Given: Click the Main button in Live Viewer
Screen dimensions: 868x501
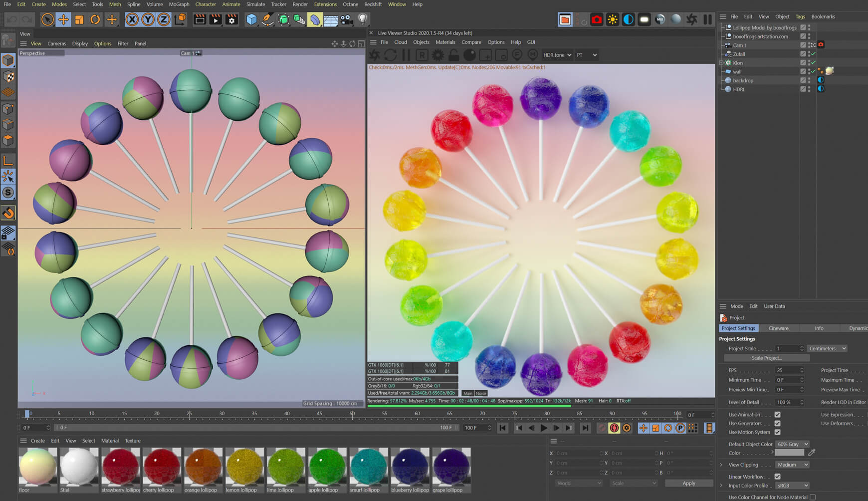Looking at the screenshot, I should 468,393.
